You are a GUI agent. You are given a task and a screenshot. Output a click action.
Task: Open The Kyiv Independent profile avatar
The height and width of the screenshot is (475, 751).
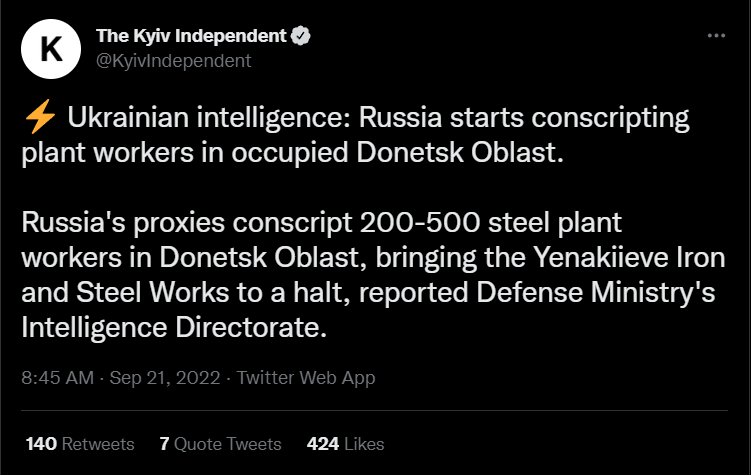[x=51, y=48]
